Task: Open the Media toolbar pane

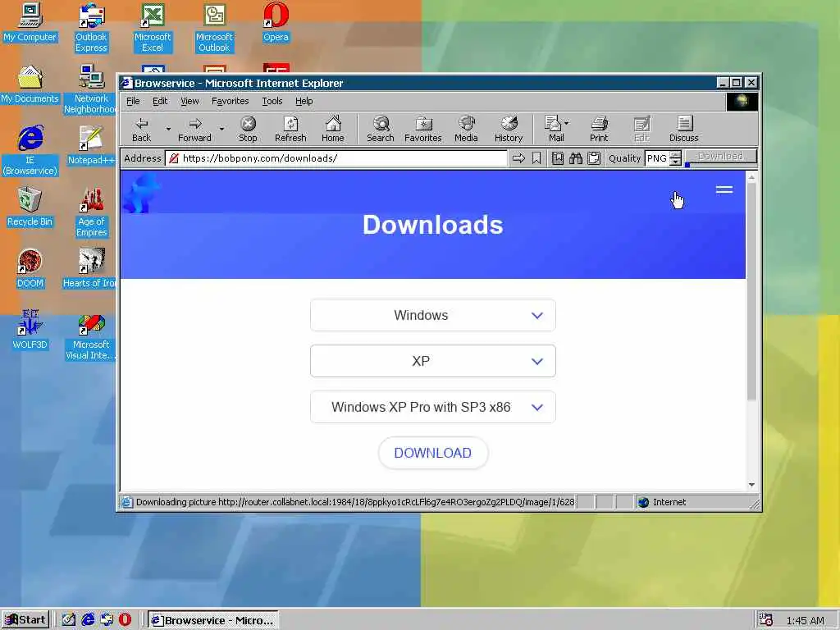Action: tap(466, 129)
